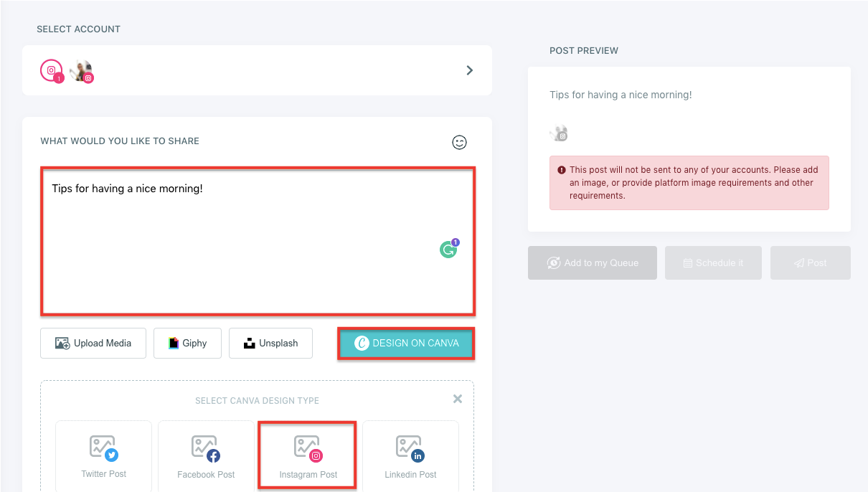Viewport: 868px width, 492px height.
Task: Click Schedule it
Action: coord(713,262)
